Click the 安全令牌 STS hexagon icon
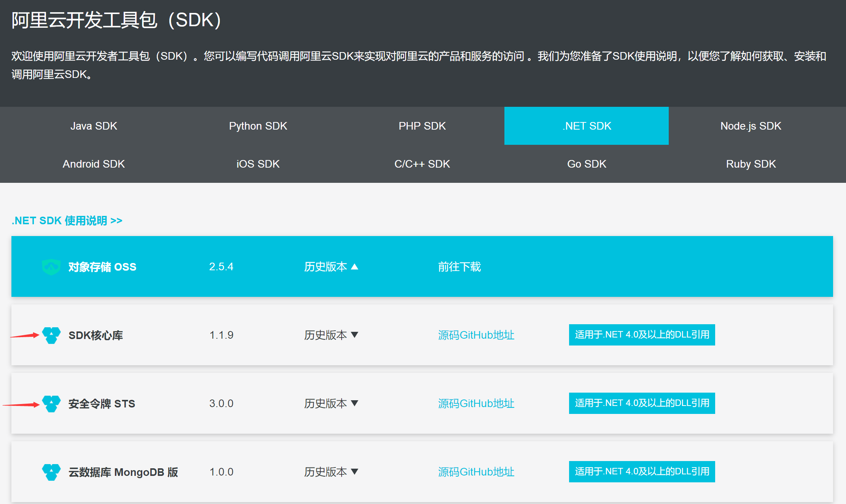 (51, 404)
